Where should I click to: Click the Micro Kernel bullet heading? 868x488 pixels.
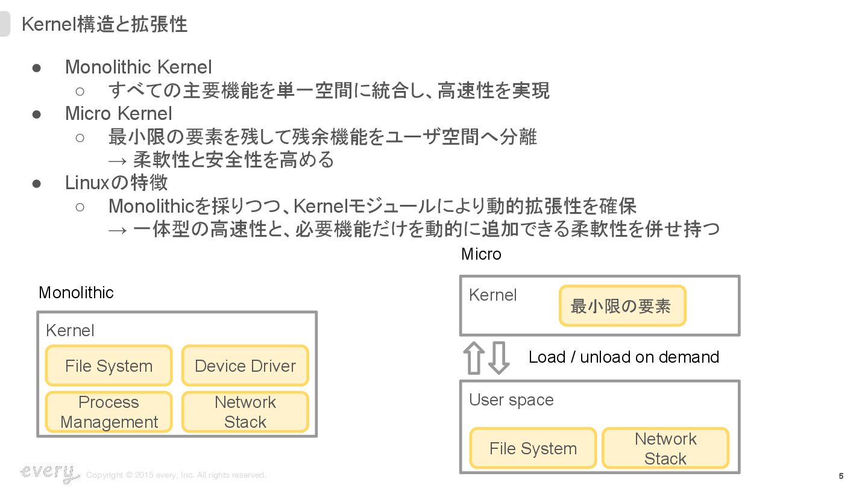point(119,113)
